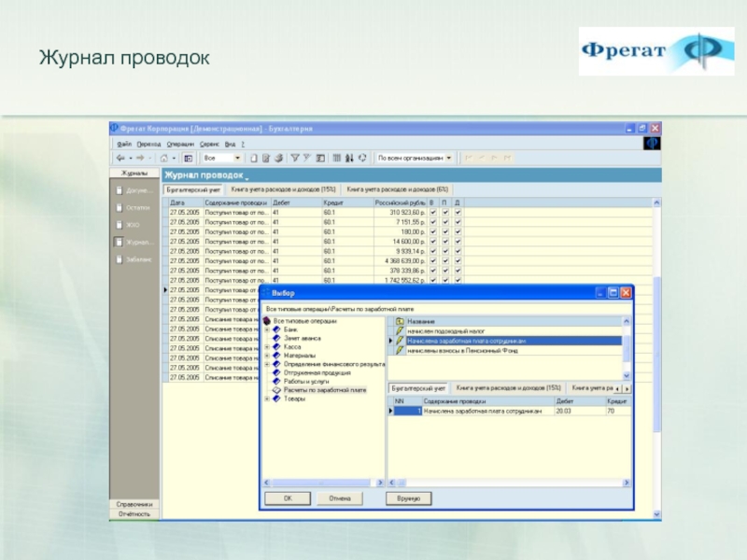
Task: Click the column settings grid icon
Action: (337, 158)
